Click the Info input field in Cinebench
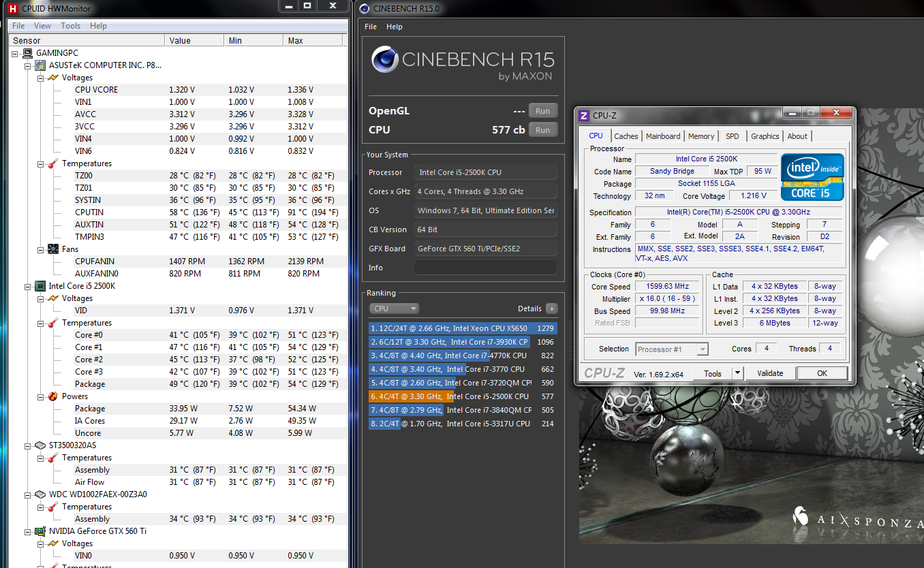 click(x=485, y=268)
